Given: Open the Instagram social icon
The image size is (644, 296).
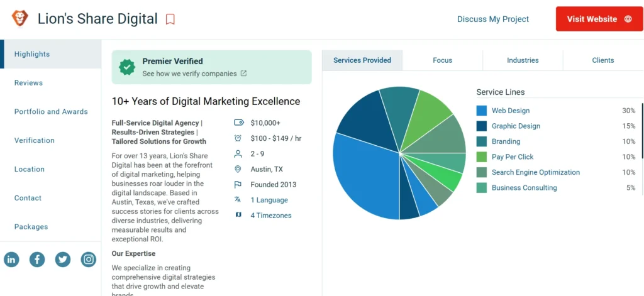Looking at the screenshot, I should tap(89, 259).
